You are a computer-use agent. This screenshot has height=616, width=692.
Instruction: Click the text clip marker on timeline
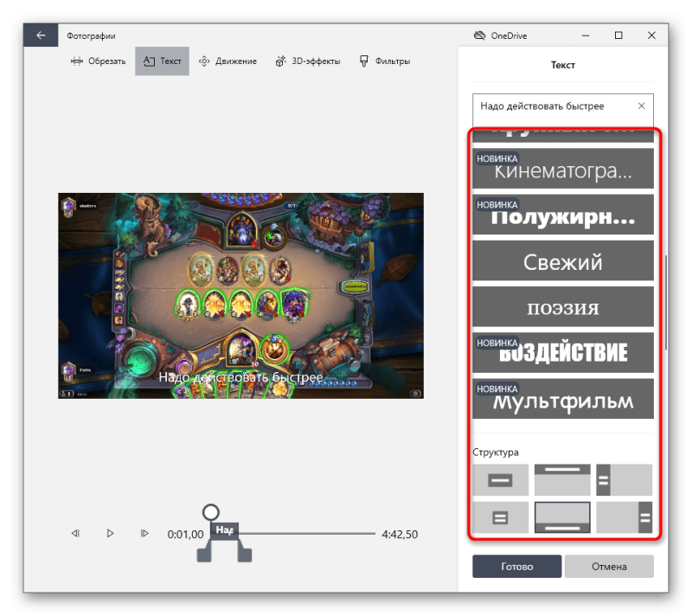click(225, 530)
